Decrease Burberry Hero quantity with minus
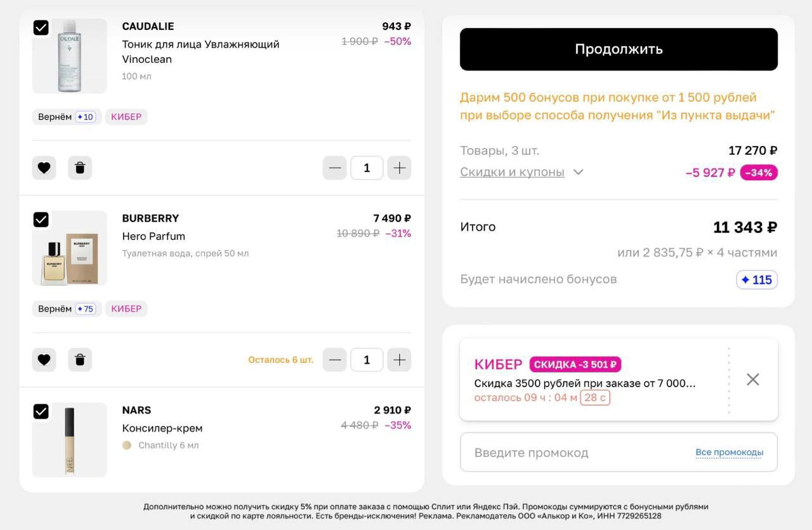812x530 pixels. (335, 360)
